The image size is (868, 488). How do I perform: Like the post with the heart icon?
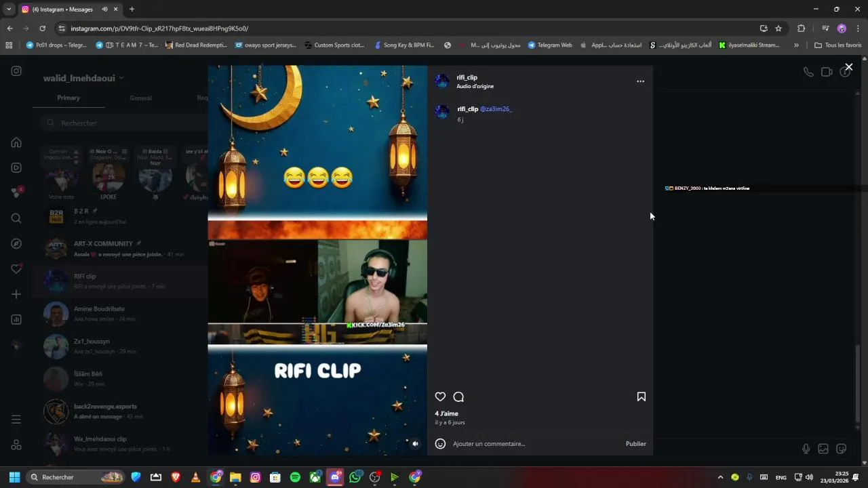point(440,396)
